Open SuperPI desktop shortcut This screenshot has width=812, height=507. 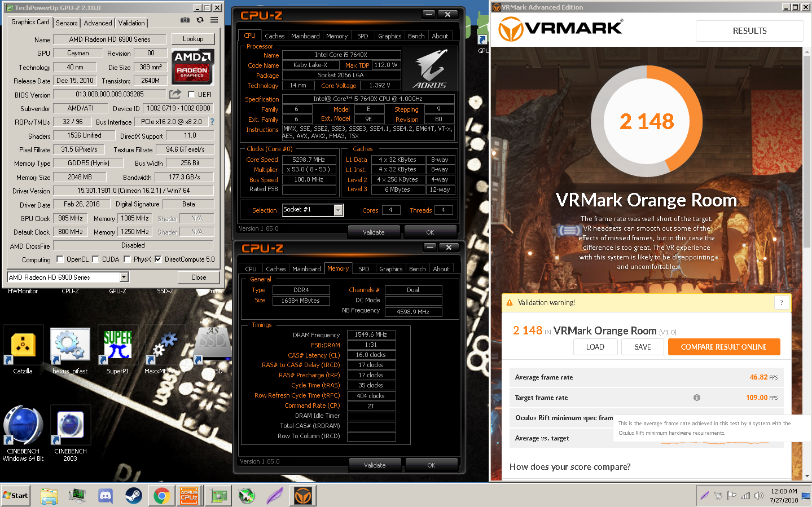coord(118,350)
